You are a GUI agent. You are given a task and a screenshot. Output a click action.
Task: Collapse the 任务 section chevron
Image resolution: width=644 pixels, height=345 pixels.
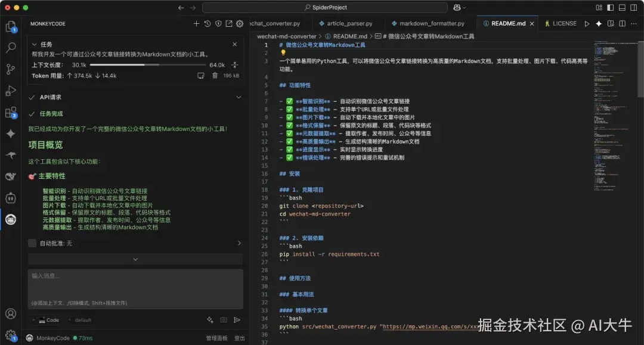[35, 44]
